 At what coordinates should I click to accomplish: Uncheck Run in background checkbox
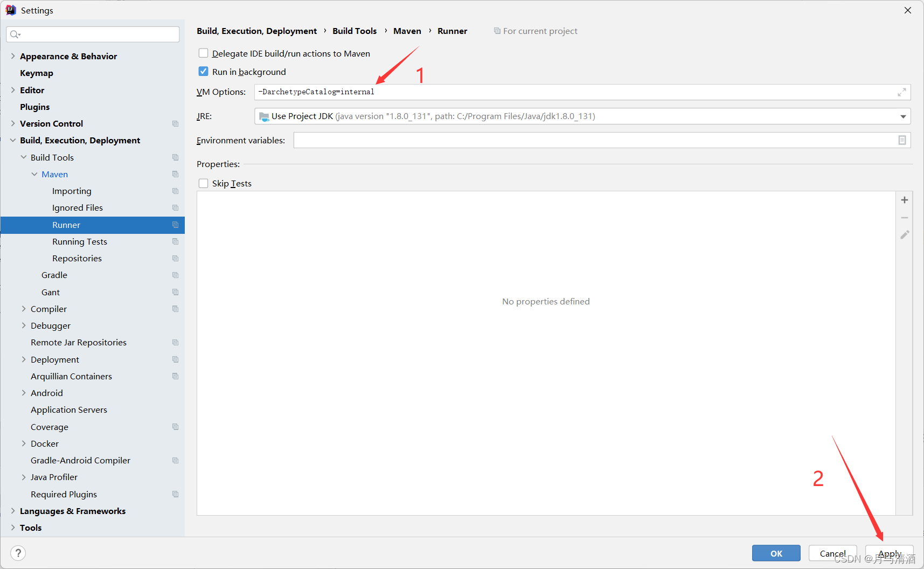tap(203, 71)
